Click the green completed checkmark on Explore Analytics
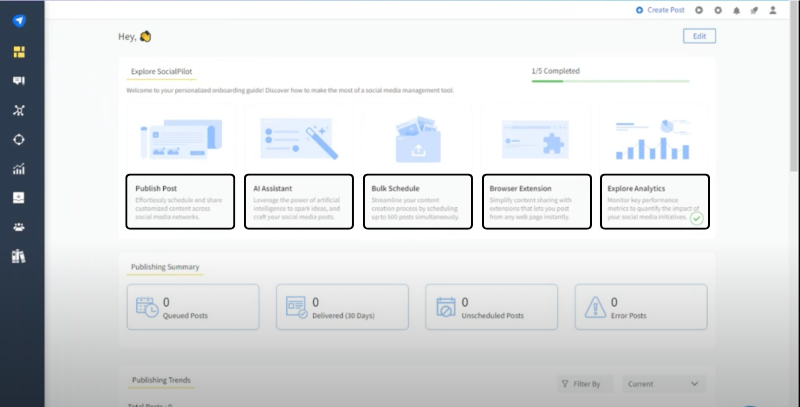This screenshot has height=407, width=800. (x=696, y=219)
